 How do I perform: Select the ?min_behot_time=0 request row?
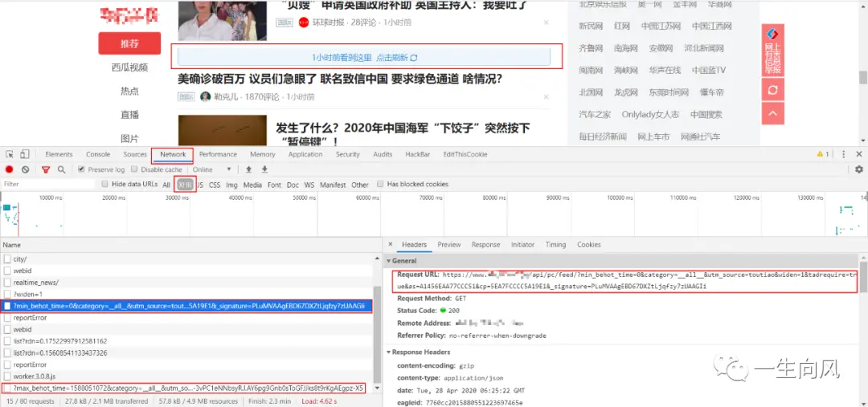pyautogui.click(x=187, y=306)
